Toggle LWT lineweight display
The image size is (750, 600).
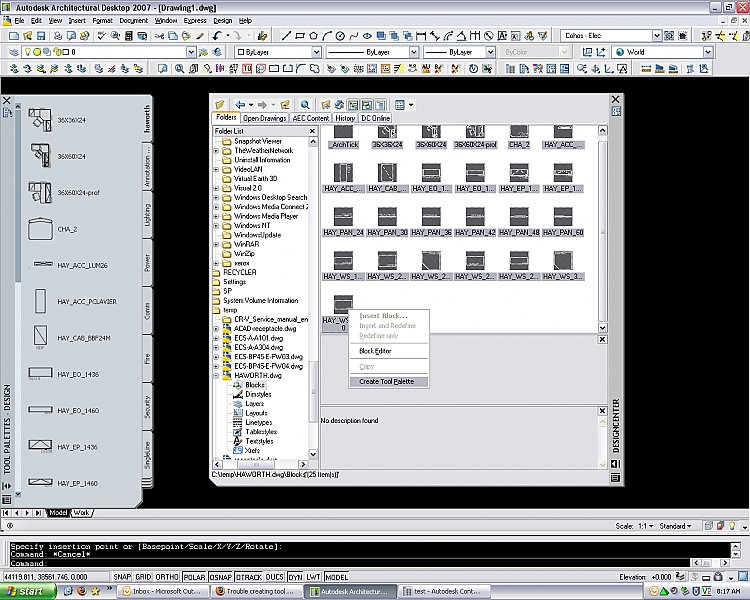pyautogui.click(x=313, y=577)
